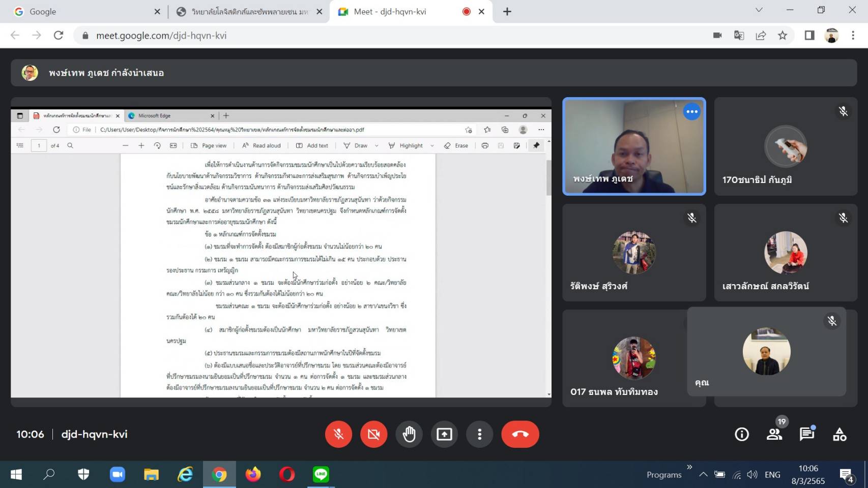
Task: Open the meeting details info icon
Action: [741, 434]
